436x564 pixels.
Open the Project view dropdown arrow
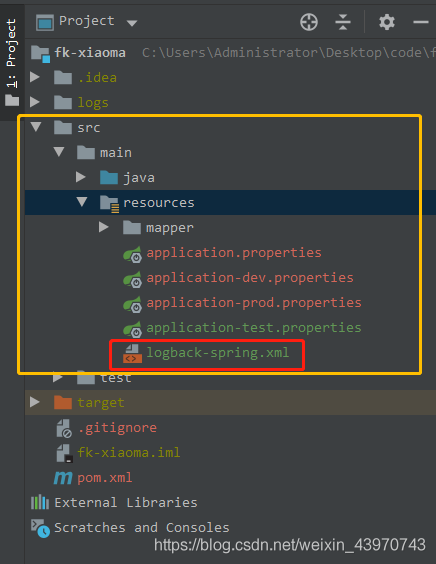pyautogui.click(x=132, y=23)
